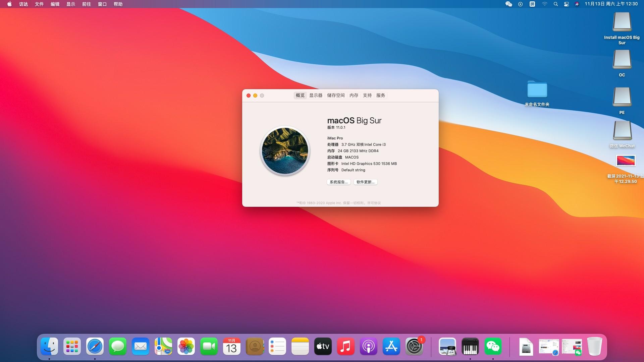
Task: Open Mail app in the Dock
Action: coord(141,346)
